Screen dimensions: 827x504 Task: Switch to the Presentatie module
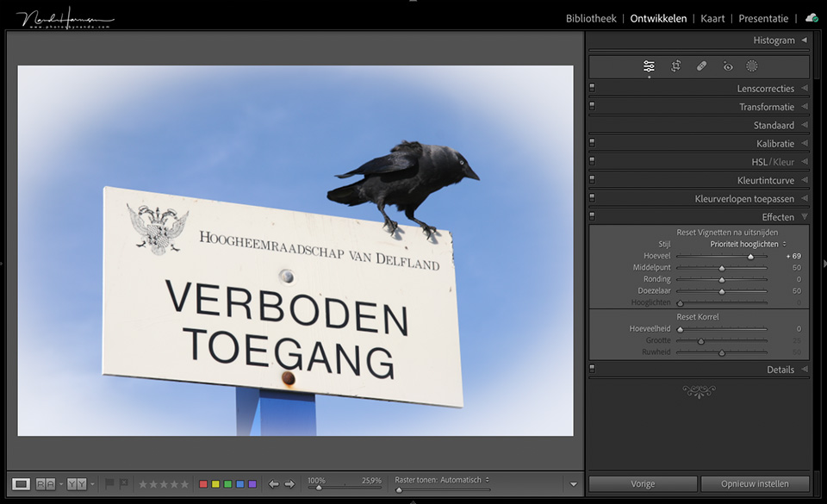coord(763,18)
